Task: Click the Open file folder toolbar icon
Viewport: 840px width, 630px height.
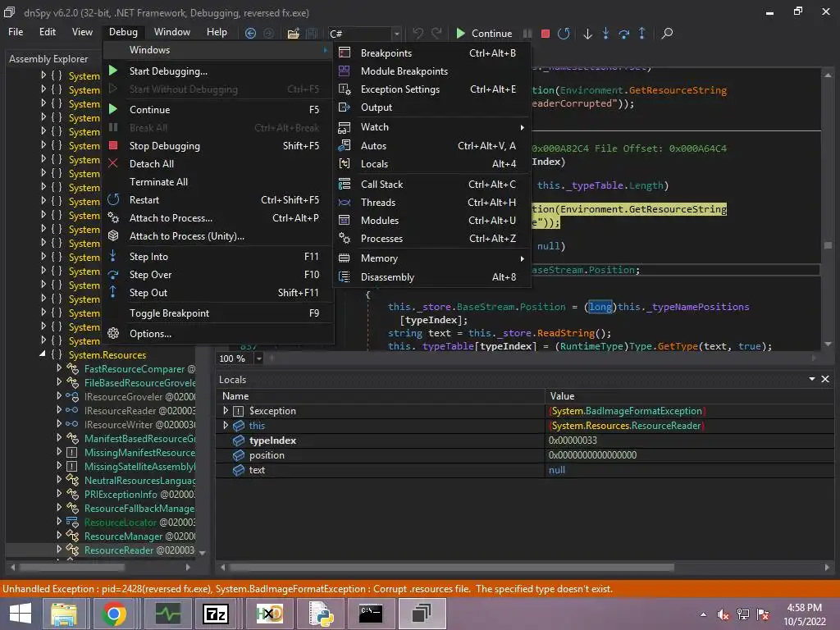Action: coord(293,34)
